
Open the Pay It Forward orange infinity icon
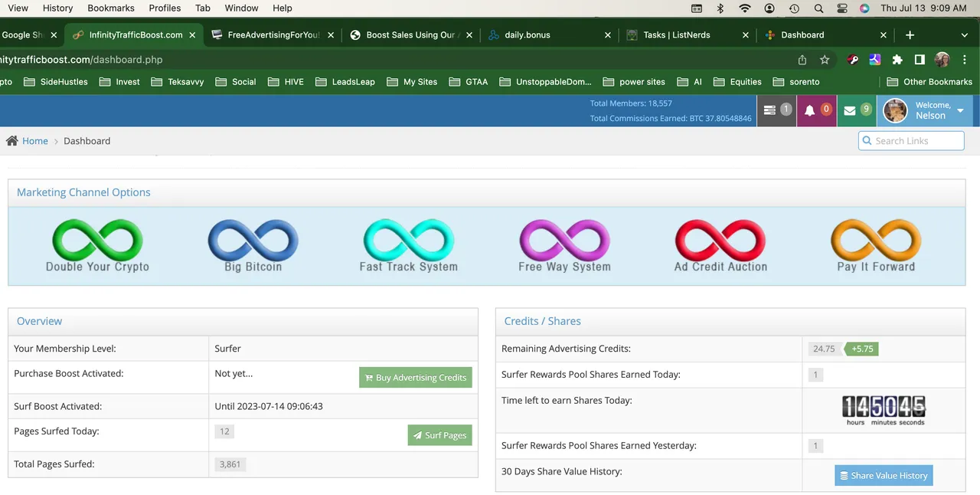tap(876, 245)
